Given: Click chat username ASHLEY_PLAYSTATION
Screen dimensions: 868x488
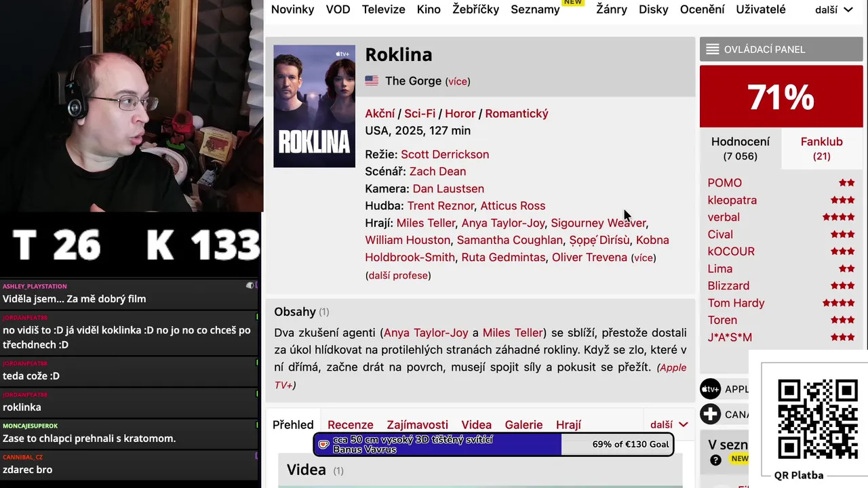Looking at the screenshot, I should [x=35, y=286].
